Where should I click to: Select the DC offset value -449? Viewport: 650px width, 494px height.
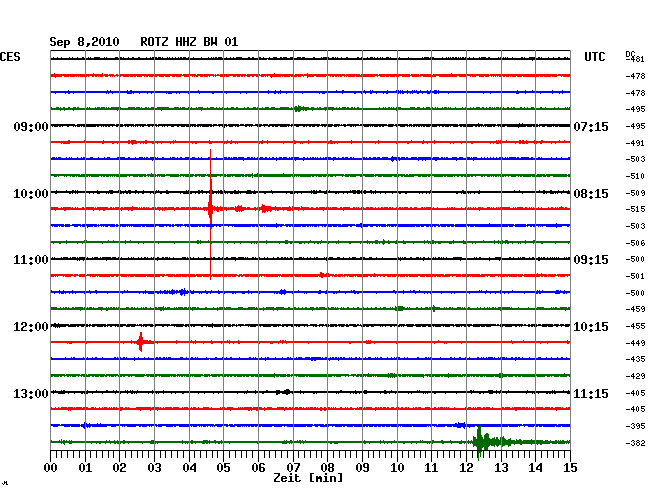[635, 343]
